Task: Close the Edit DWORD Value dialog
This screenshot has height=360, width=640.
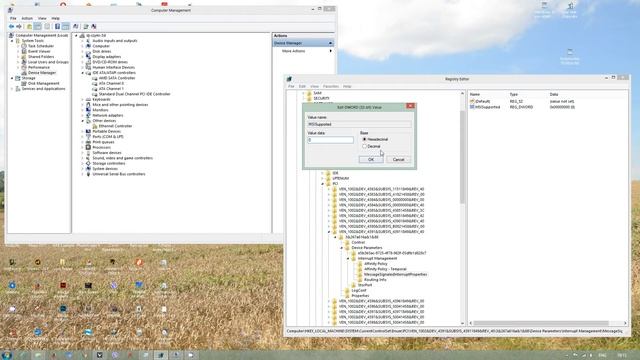Action: point(410,106)
